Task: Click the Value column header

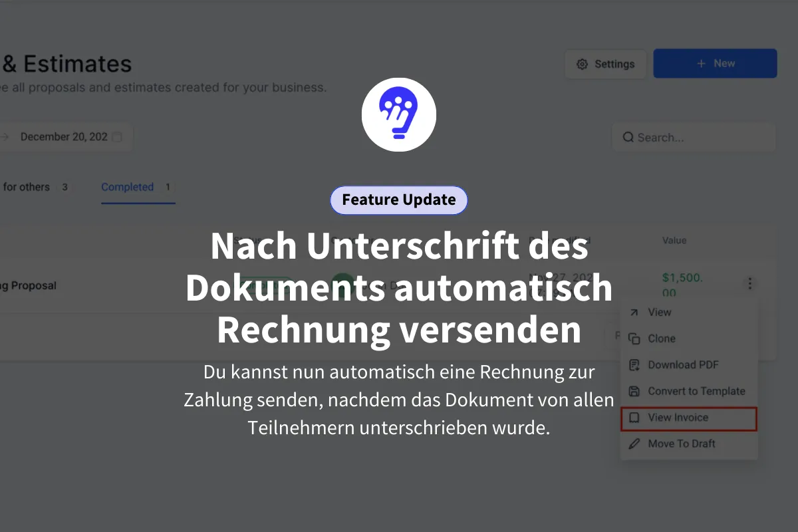Action: click(x=674, y=240)
